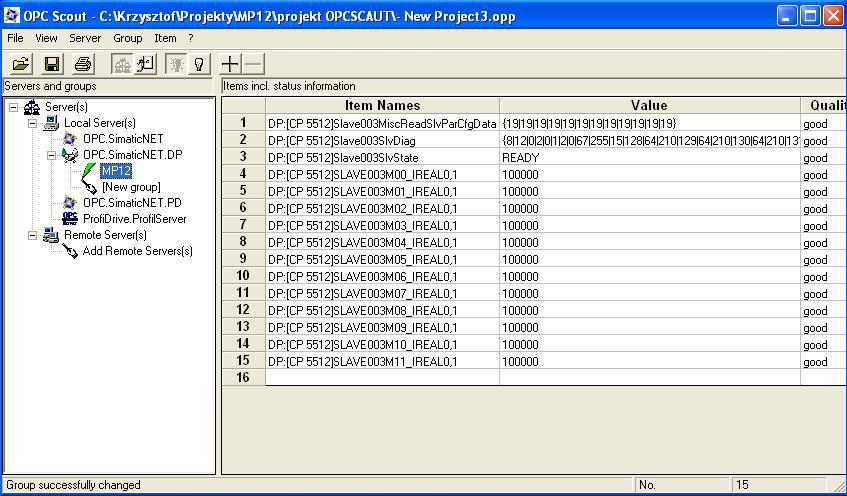This screenshot has width=847, height=496.
Task: Click Items incl. status information header
Action: (534, 86)
